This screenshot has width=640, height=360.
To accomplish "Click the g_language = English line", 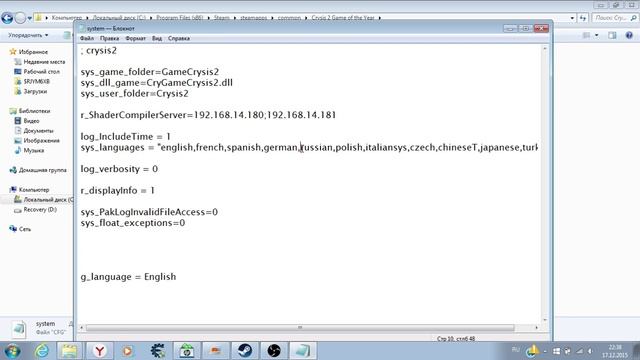I will click(128, 277).
